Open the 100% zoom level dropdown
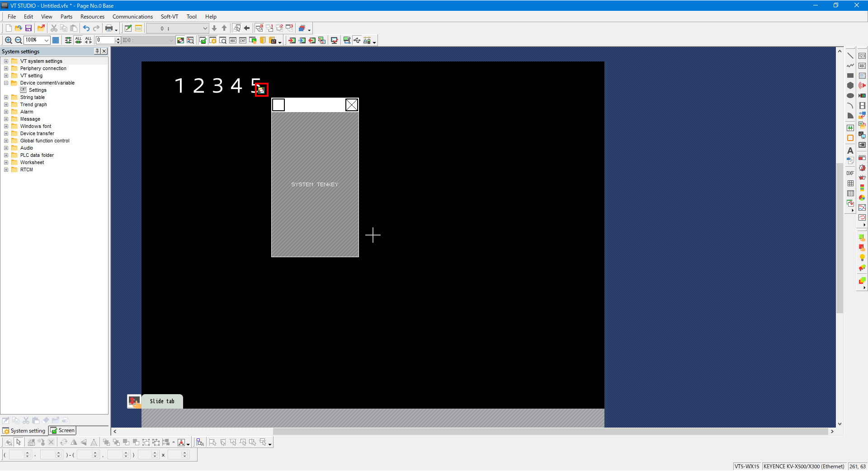The height and width of the screenshot is (471, 868). tap(46, 40)
